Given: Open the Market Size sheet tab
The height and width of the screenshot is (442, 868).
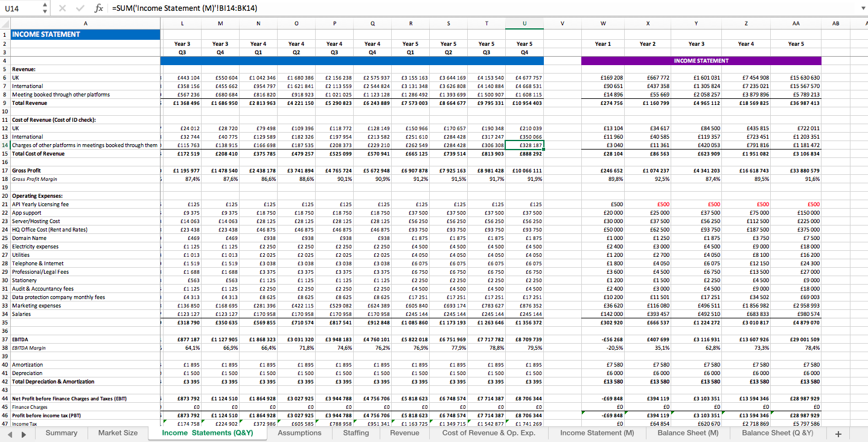Looking at the screenshot, I should 118,433.
